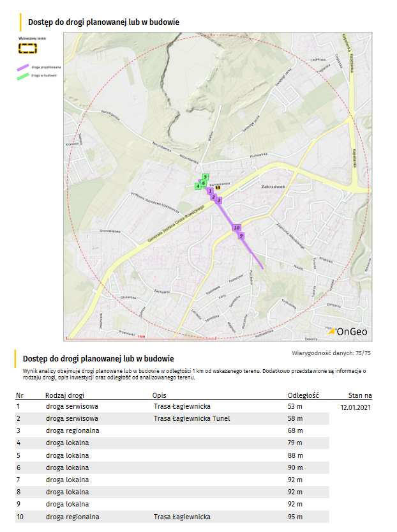Click green map marker number 5
397x532 pixels.
[205, 176]
